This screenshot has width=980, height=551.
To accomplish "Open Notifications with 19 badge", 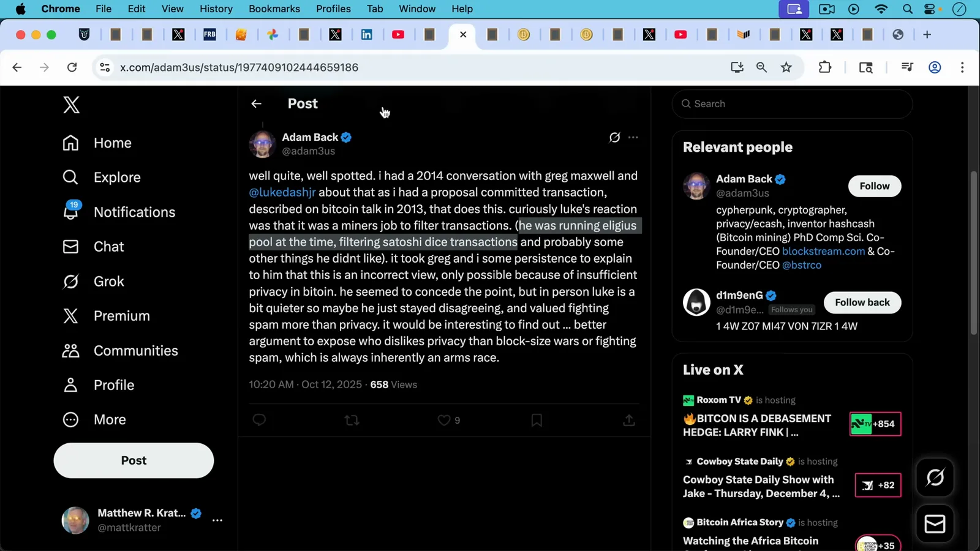I will [x=119, y=212].
